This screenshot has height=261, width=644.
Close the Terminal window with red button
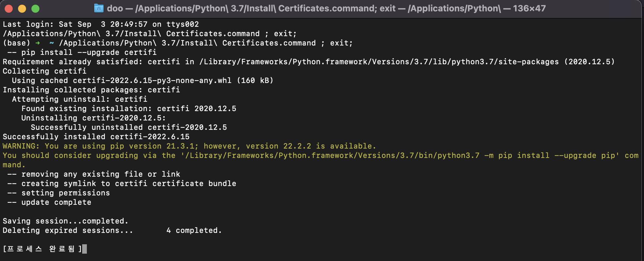(9, 9)
